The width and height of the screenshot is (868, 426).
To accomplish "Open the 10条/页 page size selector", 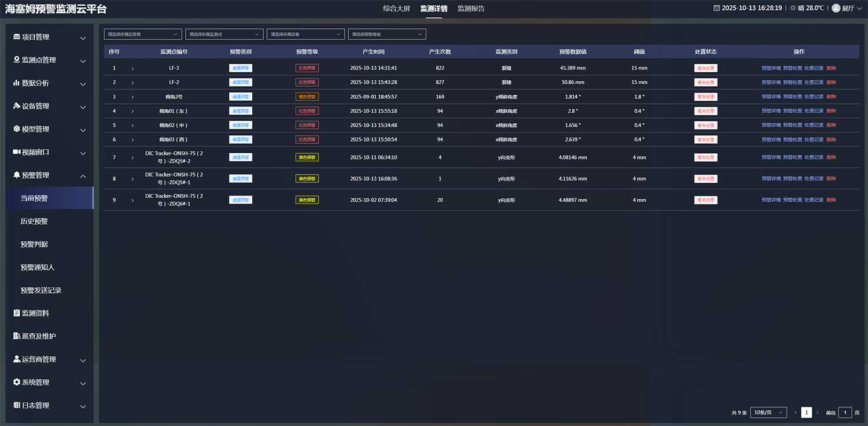I will coord(768,412).
